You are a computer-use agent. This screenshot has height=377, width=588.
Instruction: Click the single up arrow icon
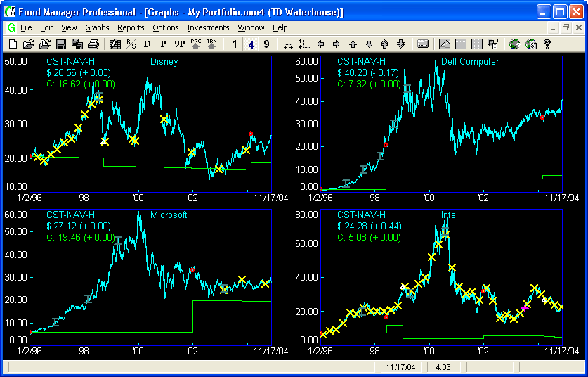[353, 44]
